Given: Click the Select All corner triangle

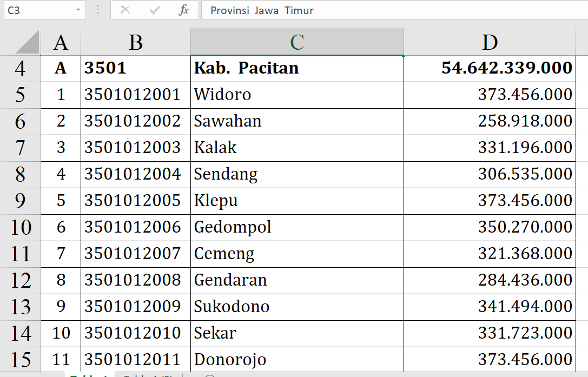Looking at the screenshot, I should [x=28, y=43].
